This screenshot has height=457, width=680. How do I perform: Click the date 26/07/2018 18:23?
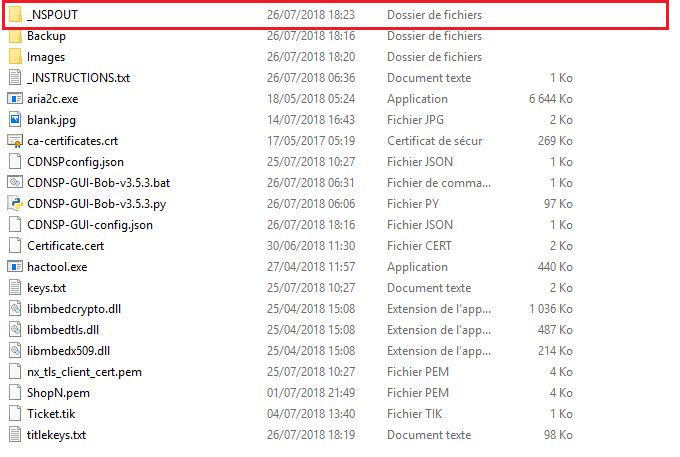click(311, 15)
